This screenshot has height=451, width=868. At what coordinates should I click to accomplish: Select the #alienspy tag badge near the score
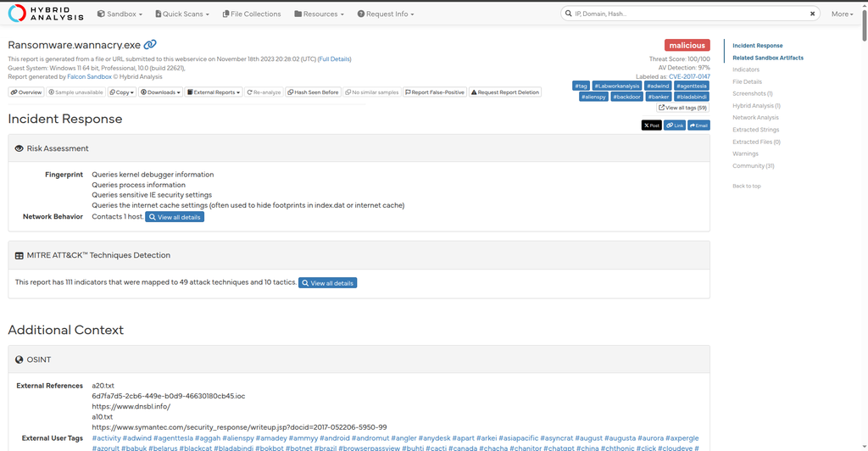pyautogui.click(x=593, y=97)
